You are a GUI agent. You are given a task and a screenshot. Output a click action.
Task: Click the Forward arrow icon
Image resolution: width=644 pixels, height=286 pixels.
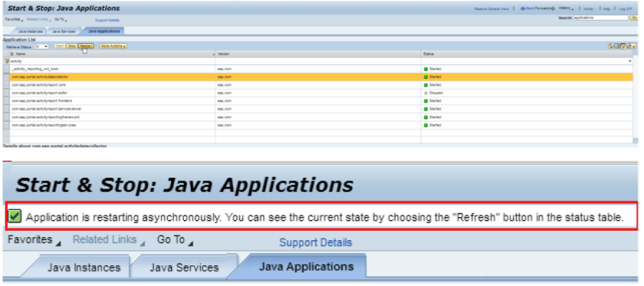click(552, 9)
